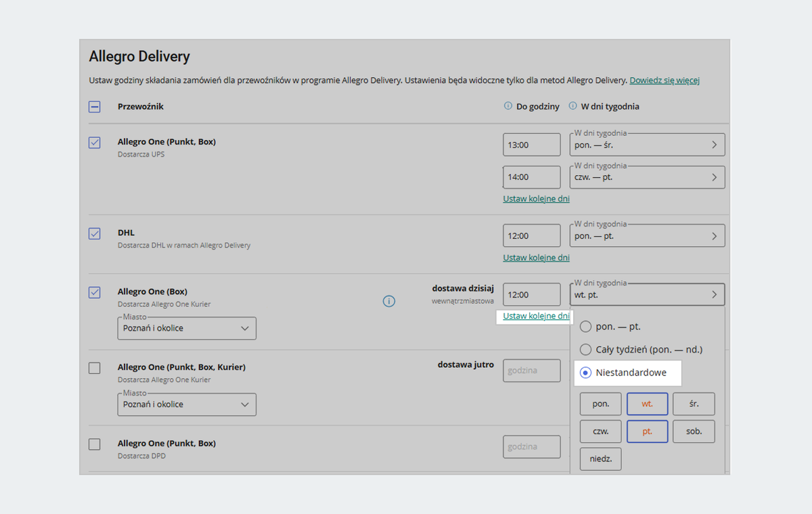
Task: Click Ustaw kolejne dni under DHL
Action: tap(536, 258)
